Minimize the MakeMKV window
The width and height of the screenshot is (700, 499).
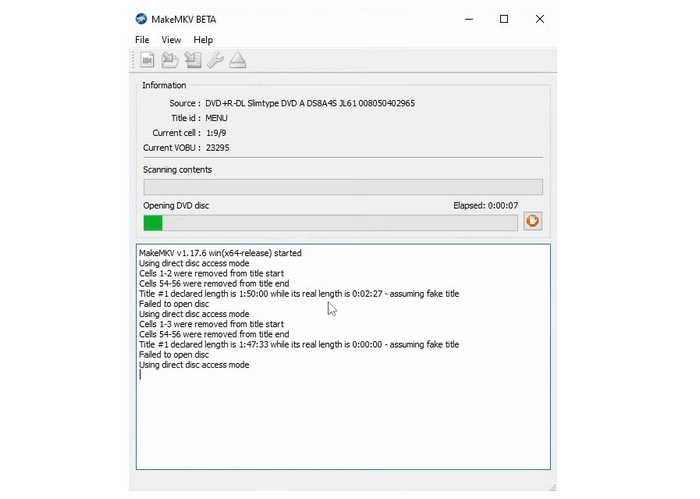click(469, 19)
